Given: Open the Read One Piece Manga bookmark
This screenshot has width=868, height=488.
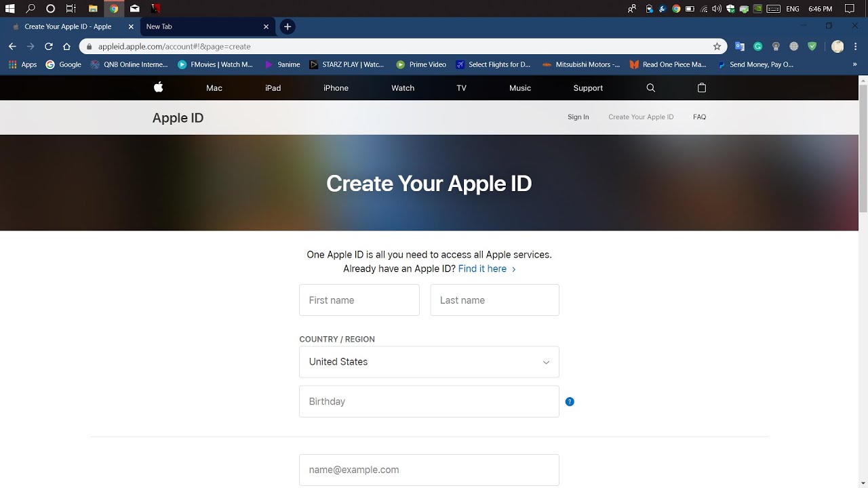Looking at the screenshot, I should click(x=668, y=64).
